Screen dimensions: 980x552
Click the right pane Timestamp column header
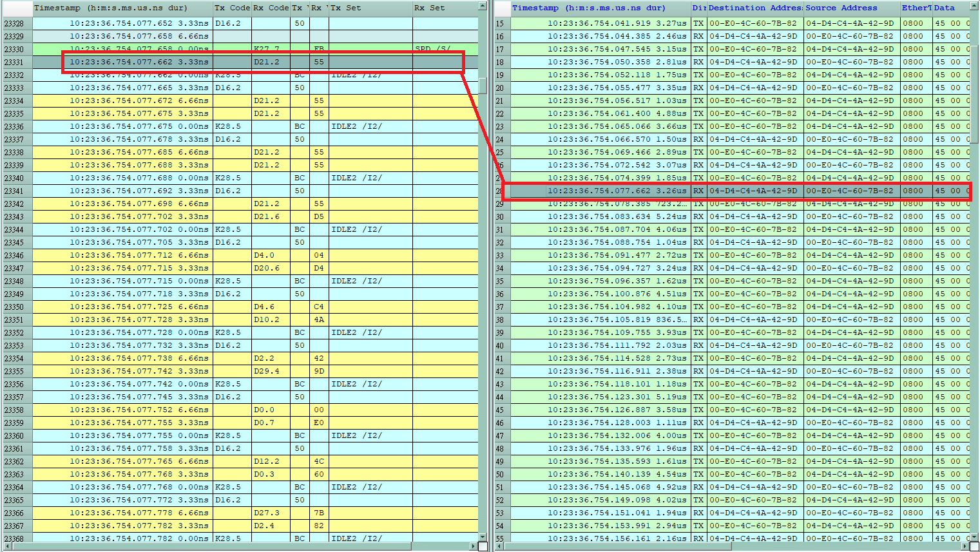point(600,8)
